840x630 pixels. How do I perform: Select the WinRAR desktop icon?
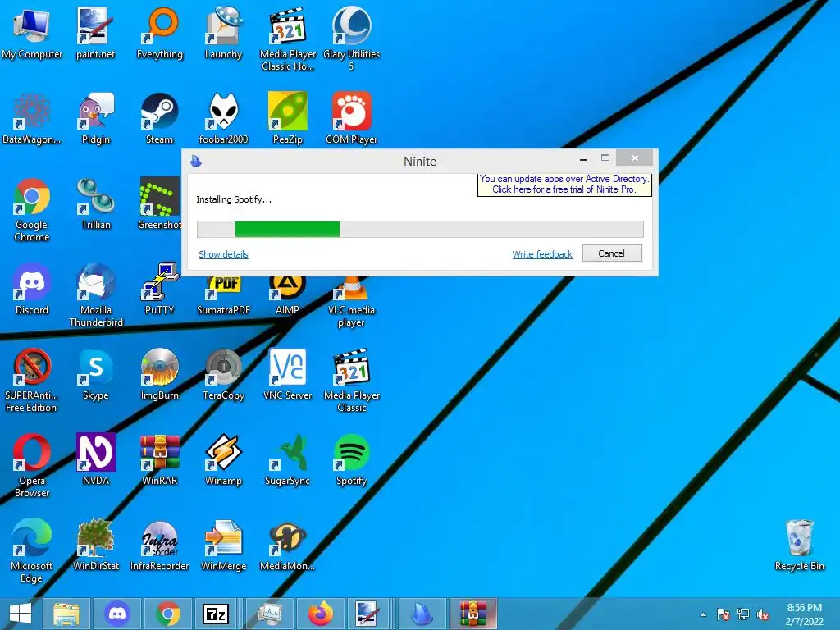pyautogui.click(x=160, y=460)
